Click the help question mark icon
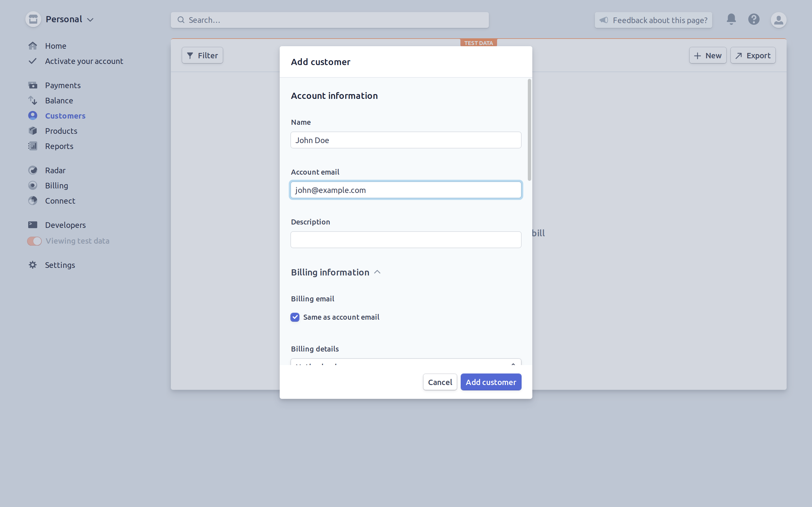The height and width of the screenshot is (507, 812). point(754,19)
